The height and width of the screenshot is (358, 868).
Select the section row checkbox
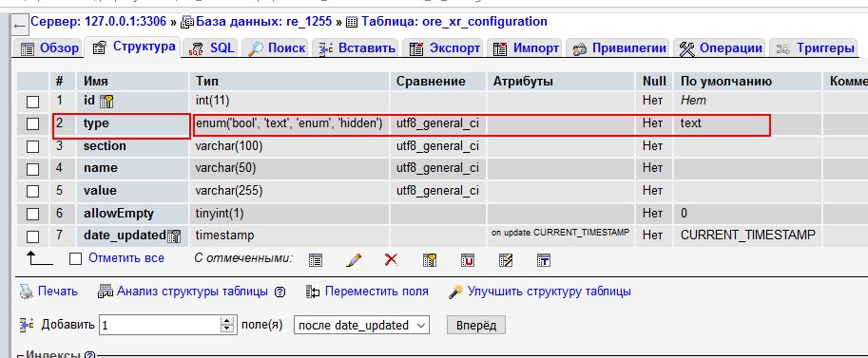(33, 146)
